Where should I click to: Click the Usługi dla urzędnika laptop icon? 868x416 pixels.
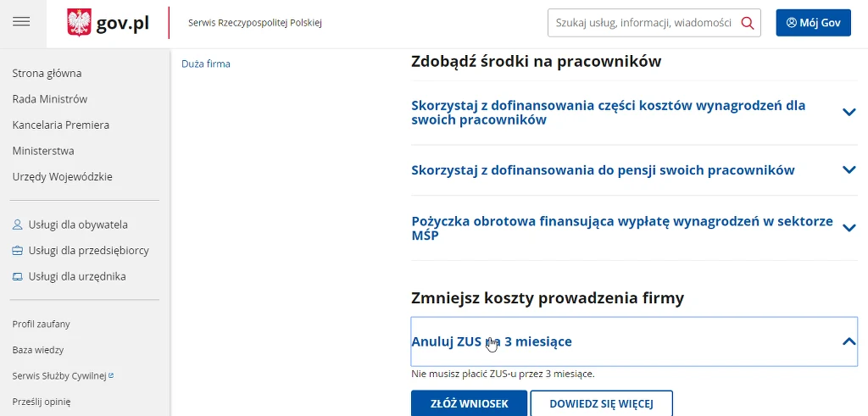[18, 276]
